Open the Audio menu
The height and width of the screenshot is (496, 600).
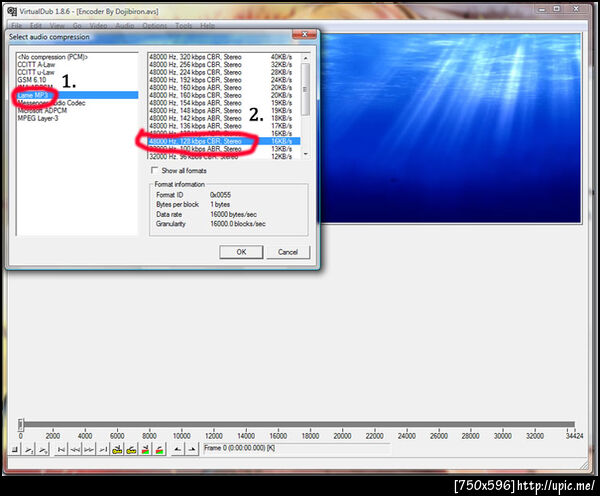click(125, 26)
